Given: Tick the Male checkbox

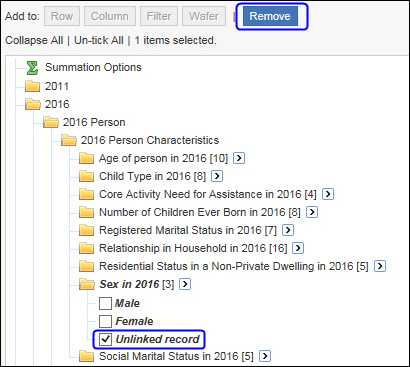Looking at the screenshot, I should click(105, 303).
